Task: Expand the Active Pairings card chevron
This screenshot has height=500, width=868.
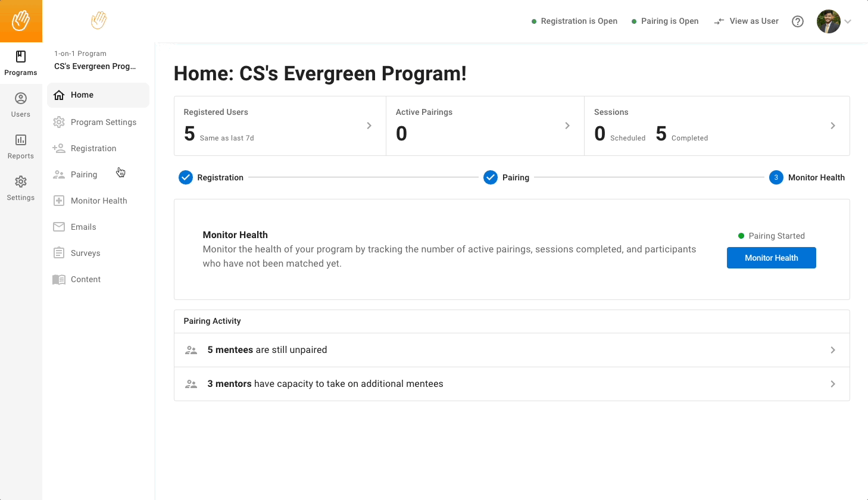Action: pyautogui.click(x=567, y=126)
